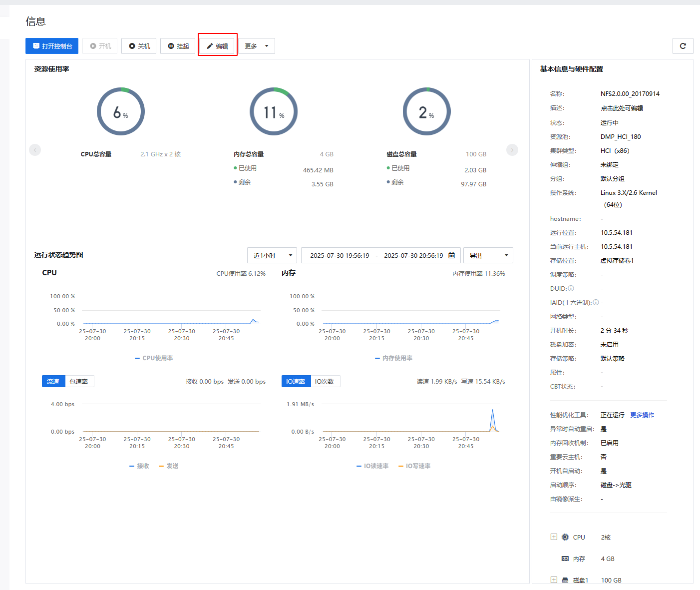Image resolution: width=700 pixels, height=590 pixels.
Task: Click the refresh icon button
Action: tap(683, 46)
